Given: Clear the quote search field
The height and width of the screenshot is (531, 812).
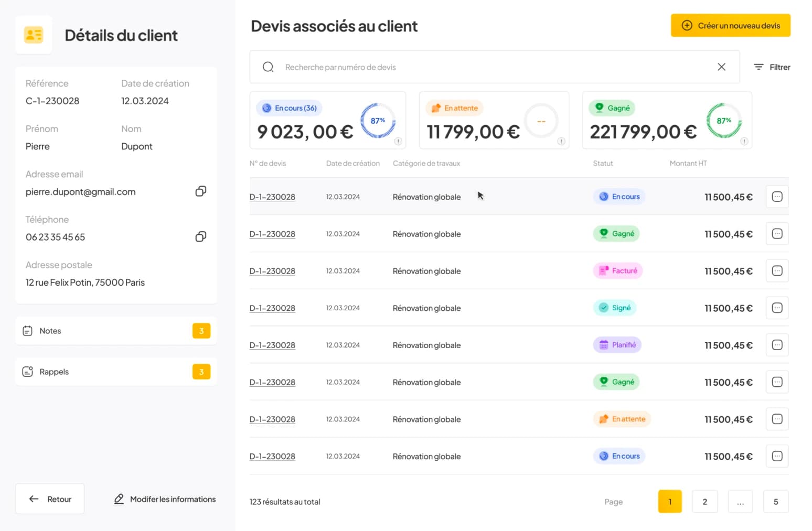Looking at the screenshot, I should click(721, 67).
